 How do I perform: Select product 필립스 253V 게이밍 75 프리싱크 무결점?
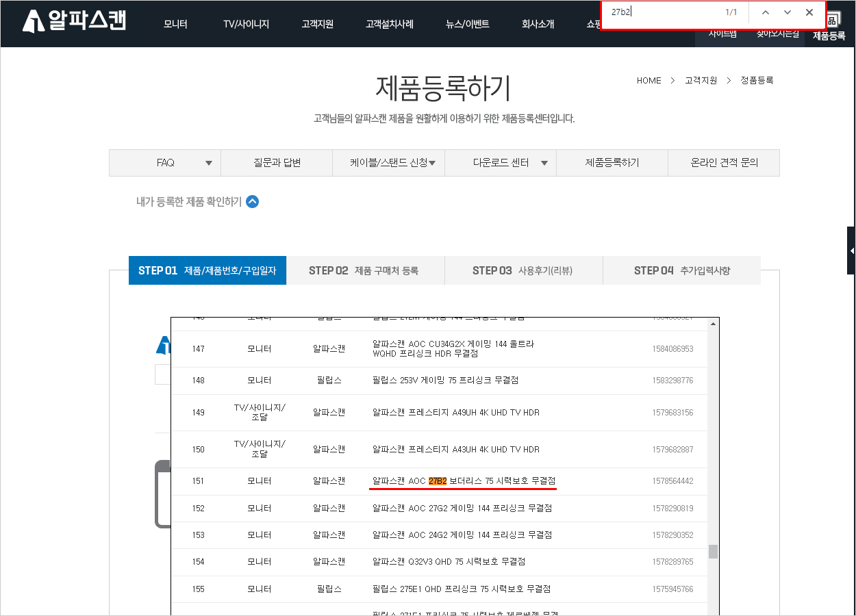[x=446, y=380]
